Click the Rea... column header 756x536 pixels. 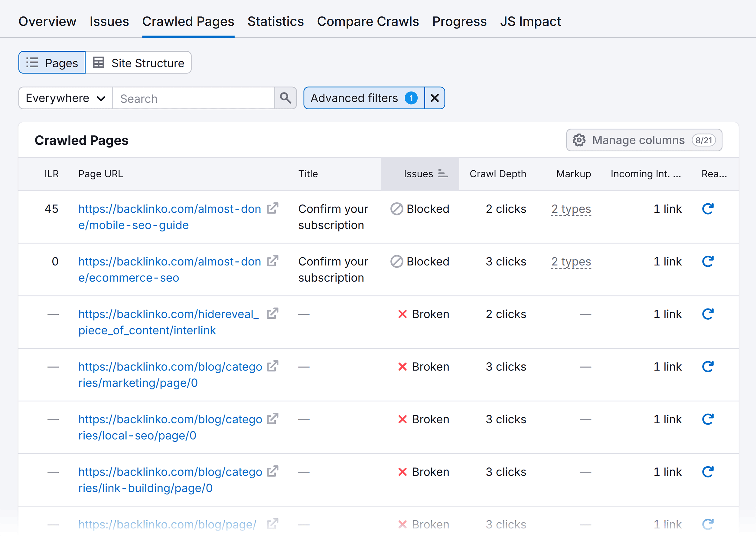(x=714, y=174)
